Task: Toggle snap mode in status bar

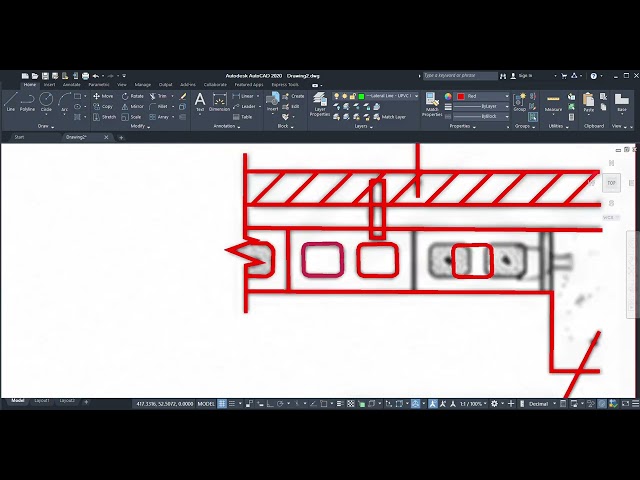Action: 231,404
